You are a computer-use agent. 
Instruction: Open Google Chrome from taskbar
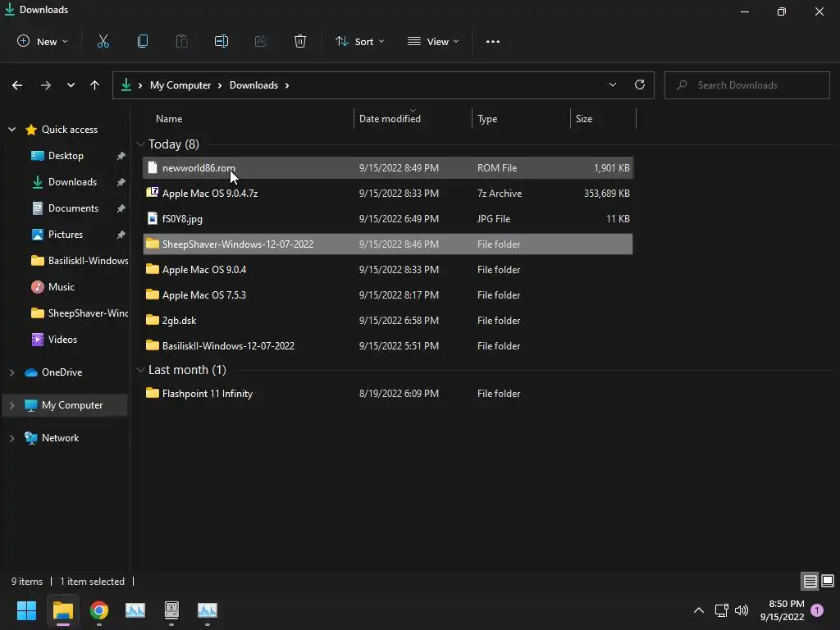99,610
